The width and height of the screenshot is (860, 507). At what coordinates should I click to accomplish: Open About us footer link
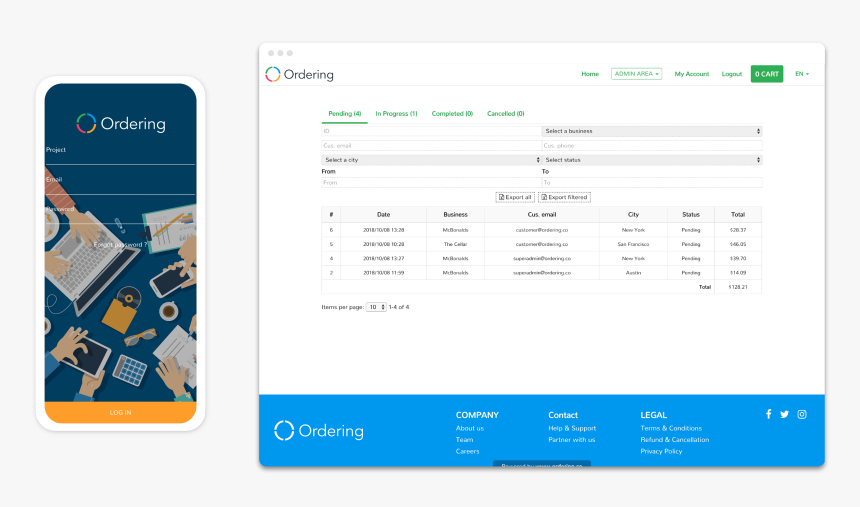click(469, 428)
